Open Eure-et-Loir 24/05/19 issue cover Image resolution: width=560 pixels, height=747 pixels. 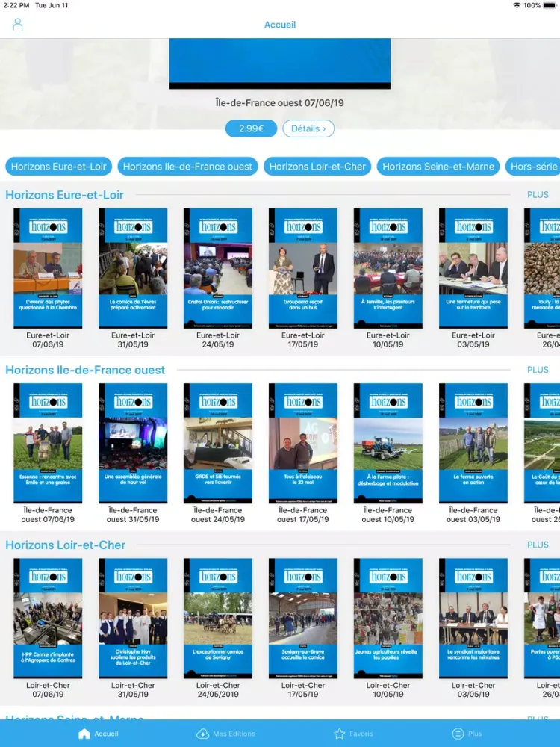(x=218, y=268)
